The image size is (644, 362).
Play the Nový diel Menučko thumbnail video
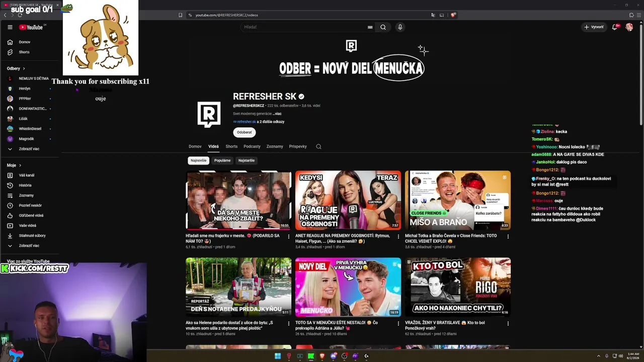tap(348, 287)
